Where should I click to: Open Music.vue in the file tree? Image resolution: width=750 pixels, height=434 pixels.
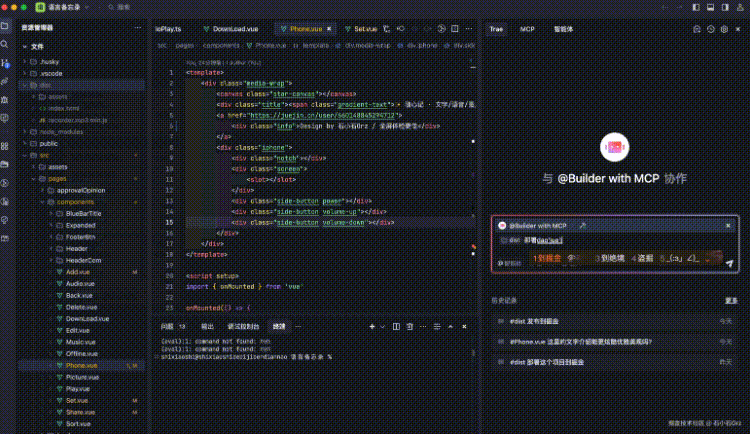click(81, 342)
